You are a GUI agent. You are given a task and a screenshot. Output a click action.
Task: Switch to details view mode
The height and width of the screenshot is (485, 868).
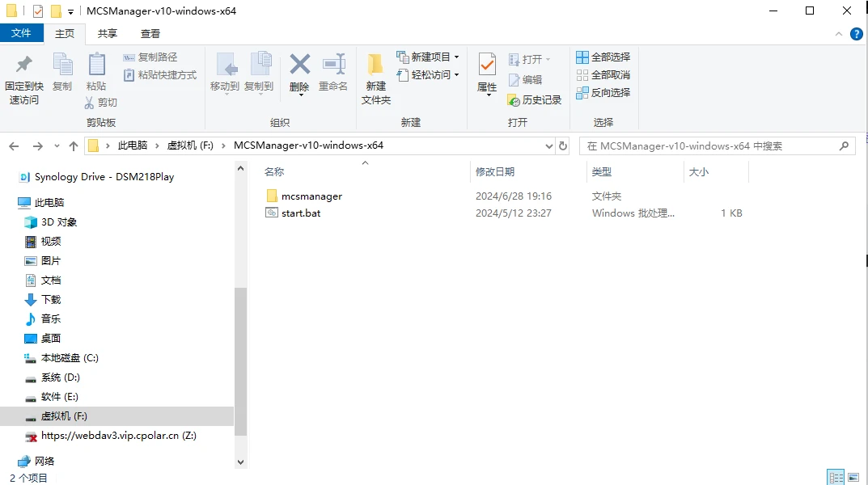(836, 478)
